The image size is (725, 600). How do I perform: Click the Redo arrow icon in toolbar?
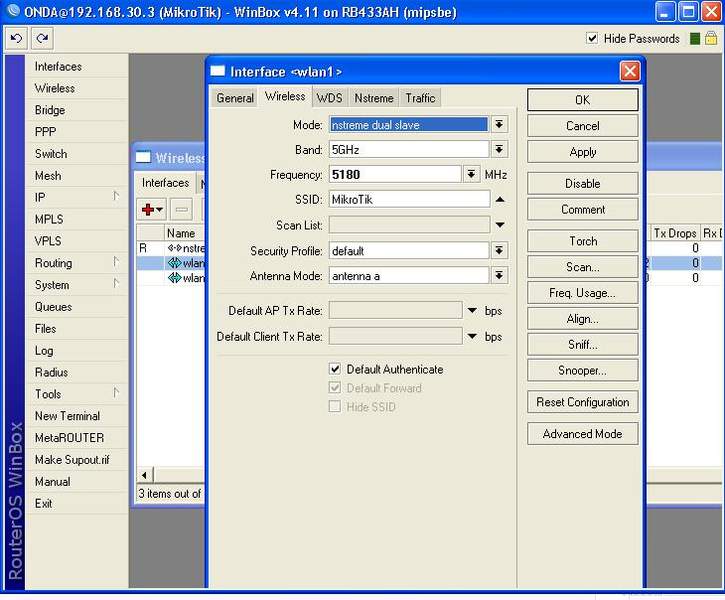[x=42, y=38]
